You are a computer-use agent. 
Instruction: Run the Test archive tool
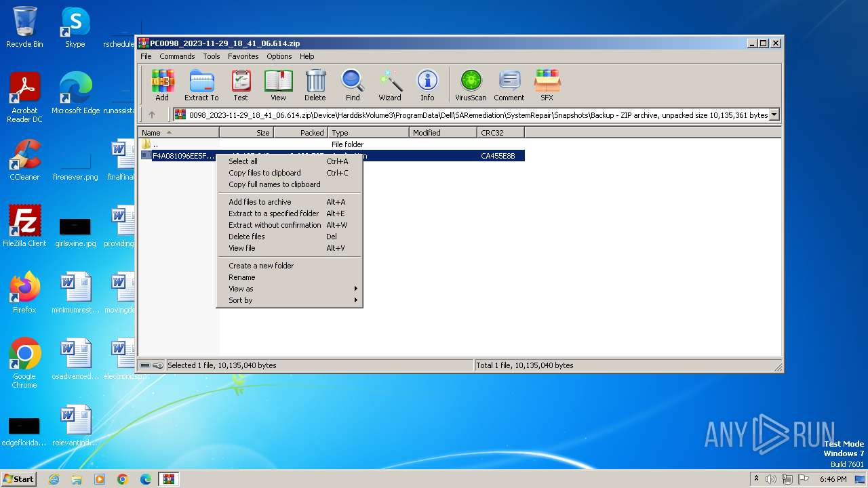[241, 85]
